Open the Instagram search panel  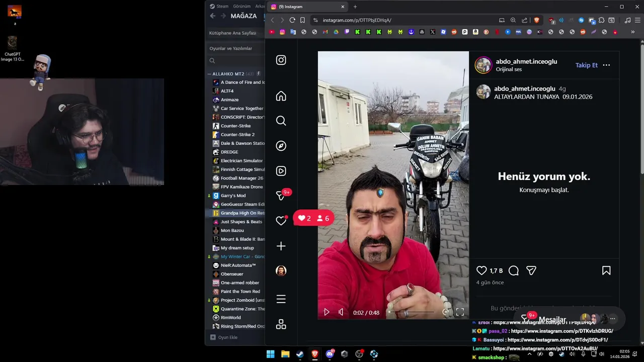click(281, 121)
